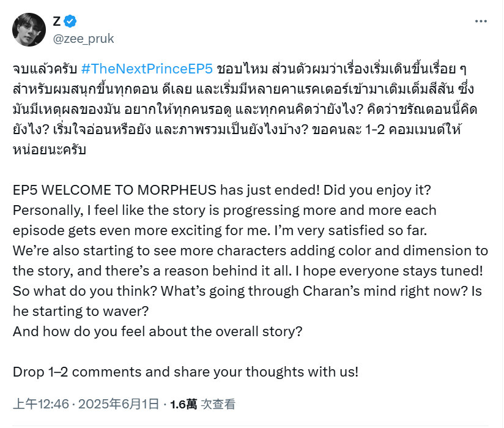The image size is (504, 428).
Task: Click the 'Drop 1–2 comments' closing line
Action: 185,372
